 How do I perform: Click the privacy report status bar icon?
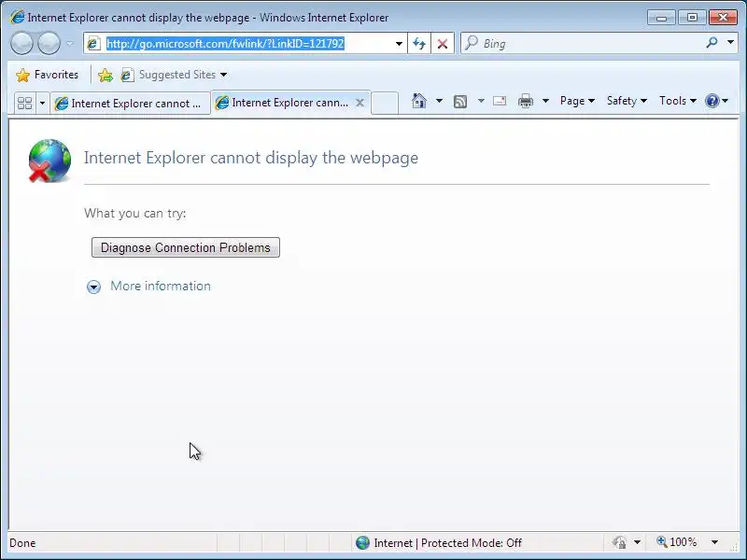click(620, 542)
